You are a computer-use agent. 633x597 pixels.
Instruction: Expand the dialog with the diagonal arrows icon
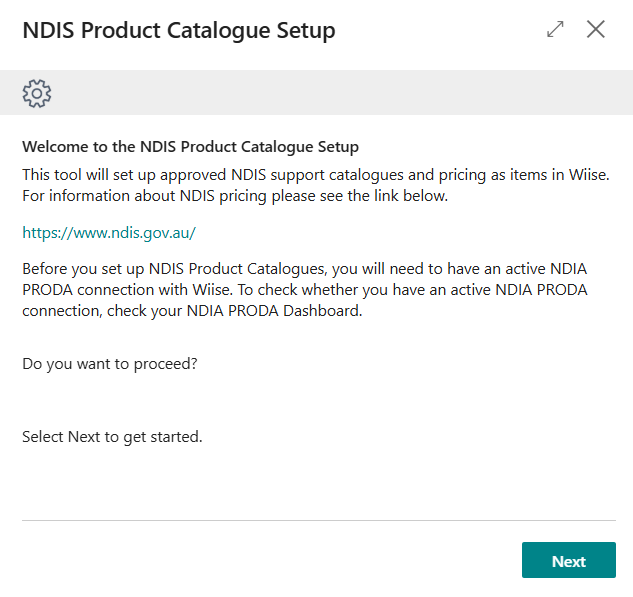coord(555,29)
